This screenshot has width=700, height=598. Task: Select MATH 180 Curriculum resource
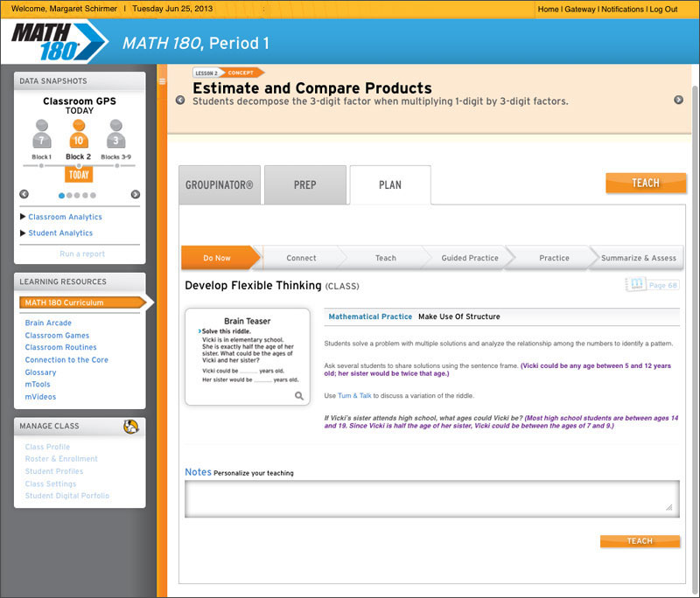point(83,302)
